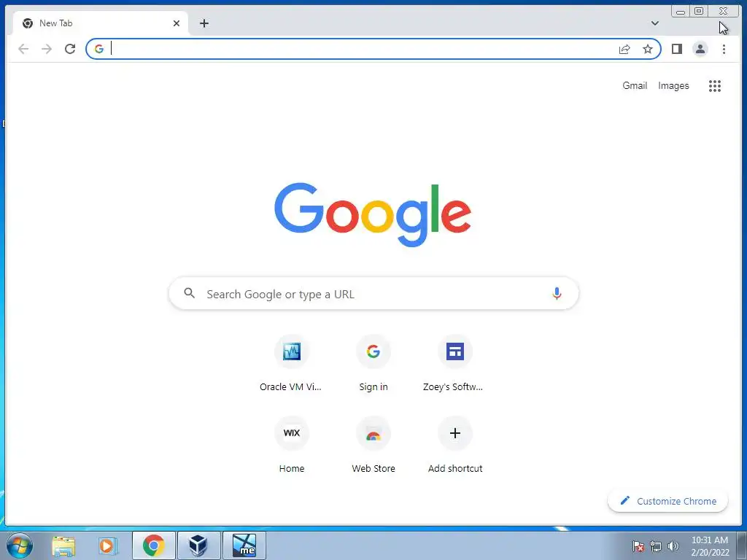This screenshot has width=747, height=560.
Task: Open the Images link
Action: pos(673,86)
